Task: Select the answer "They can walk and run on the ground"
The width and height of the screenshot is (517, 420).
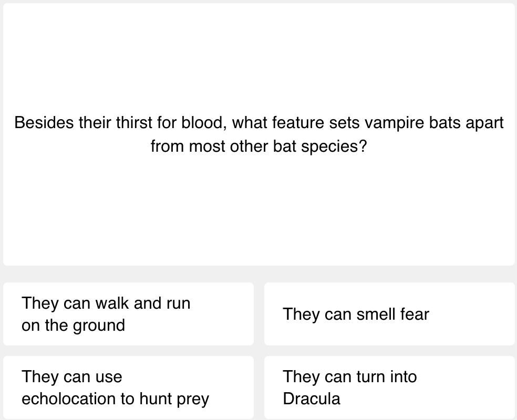Action: click(128, 314)
